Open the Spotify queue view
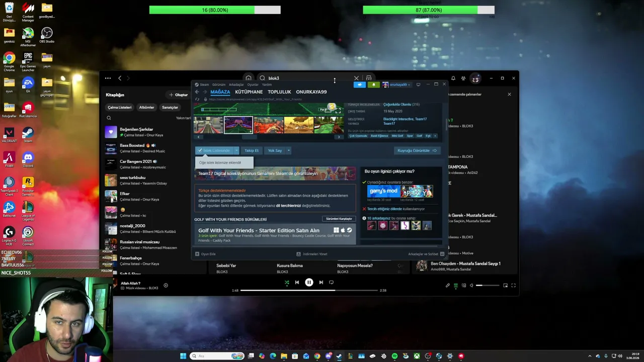This screenshot has height=362, width=644. (456, 286)
